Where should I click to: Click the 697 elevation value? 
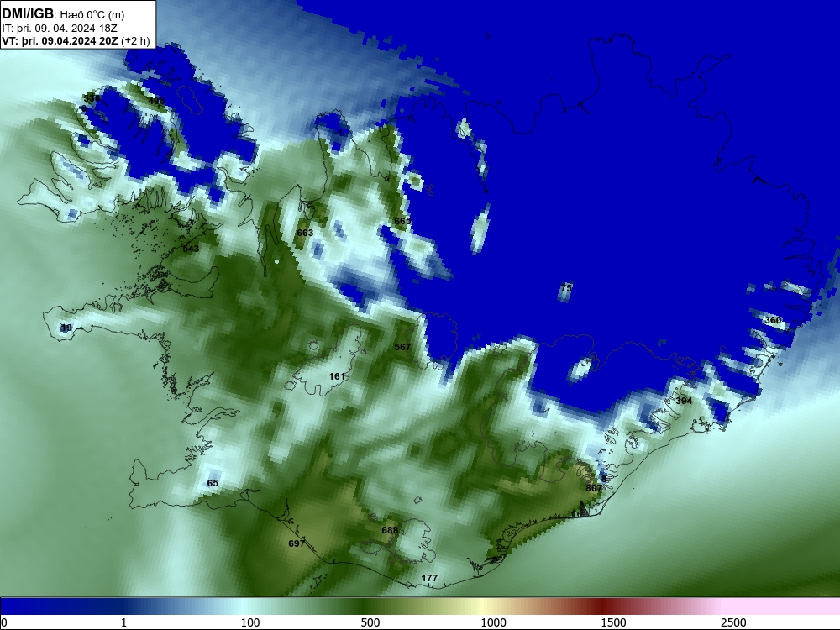point(297,543)
